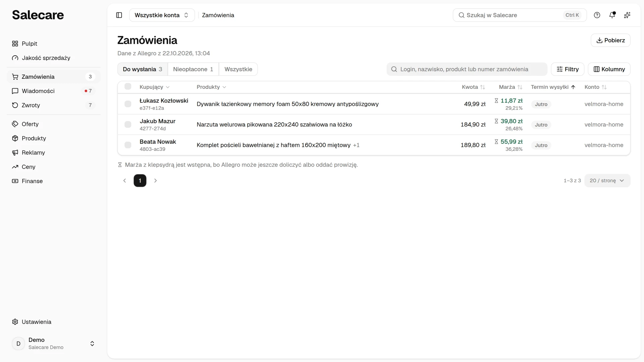This screenshot has width=644, height=362.
Task: Select Łukasz Kozłowski order checkbox
Action: point(128,104)
